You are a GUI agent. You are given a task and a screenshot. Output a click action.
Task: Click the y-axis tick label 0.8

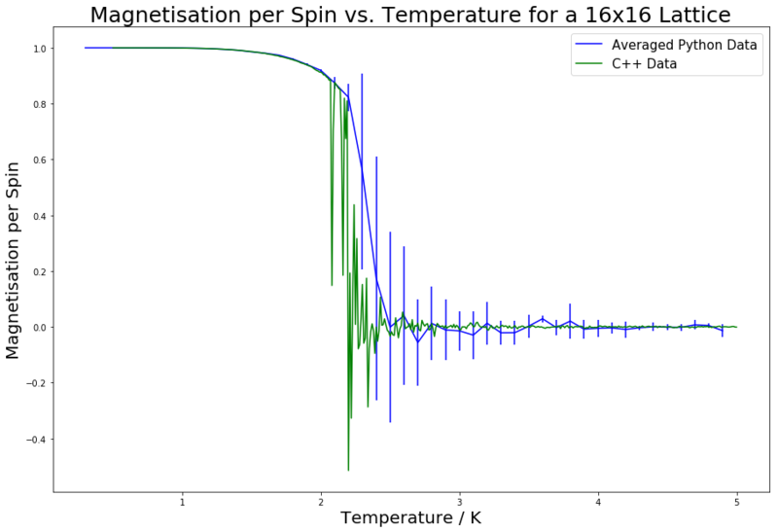pos(40,104)
